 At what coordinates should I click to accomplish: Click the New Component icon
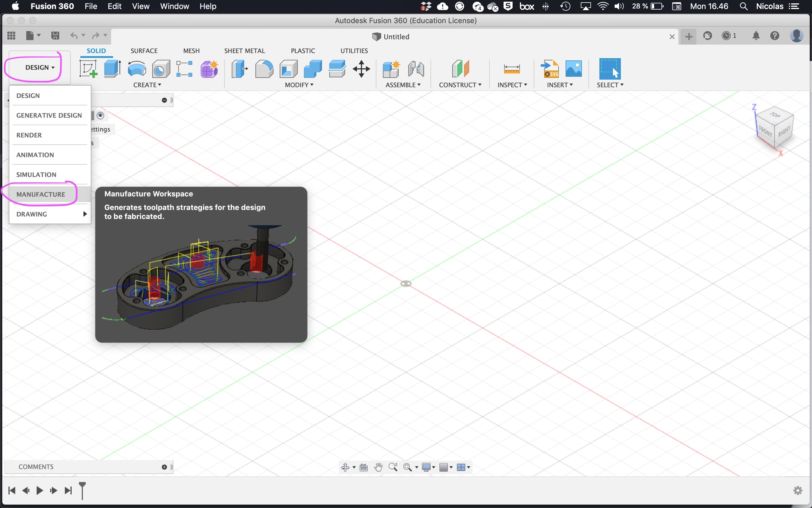coord(392,69)
